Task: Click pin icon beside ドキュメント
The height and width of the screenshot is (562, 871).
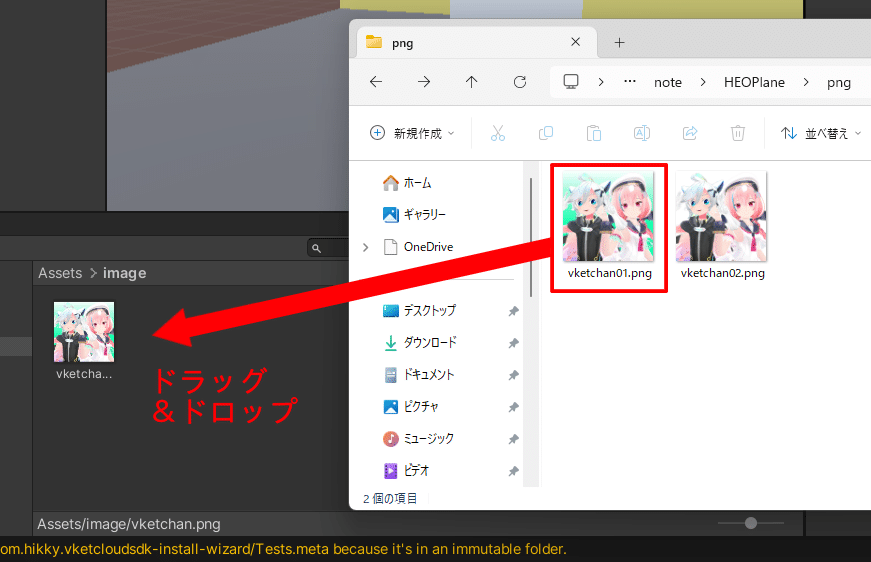Action: (x=513, y=376)
